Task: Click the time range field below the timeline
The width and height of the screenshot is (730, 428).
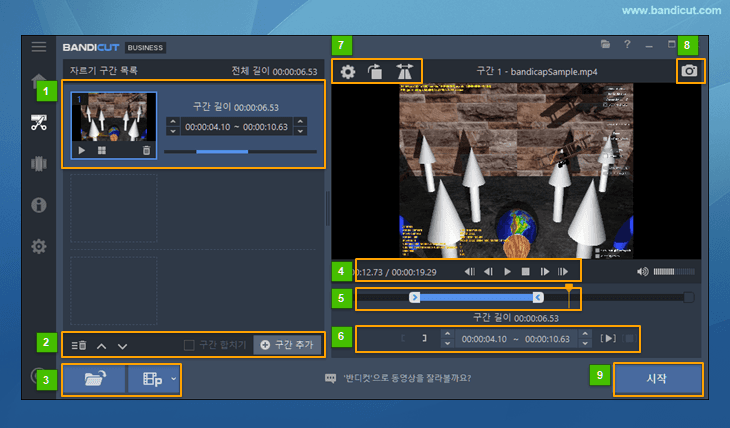Action: click(516, 339)
